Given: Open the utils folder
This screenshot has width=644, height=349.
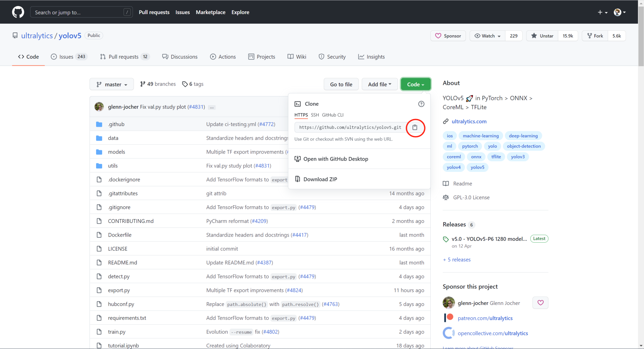Looking at the screenshot, I should (113, 166).
